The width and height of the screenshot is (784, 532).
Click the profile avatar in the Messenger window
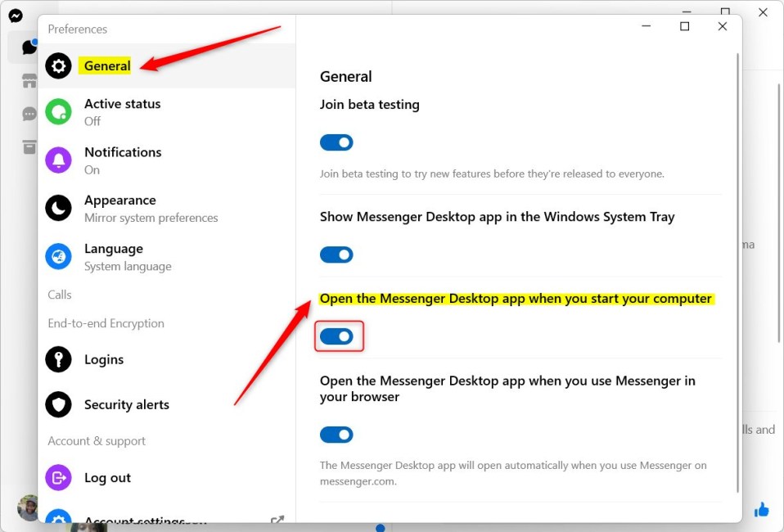[28, 508]
